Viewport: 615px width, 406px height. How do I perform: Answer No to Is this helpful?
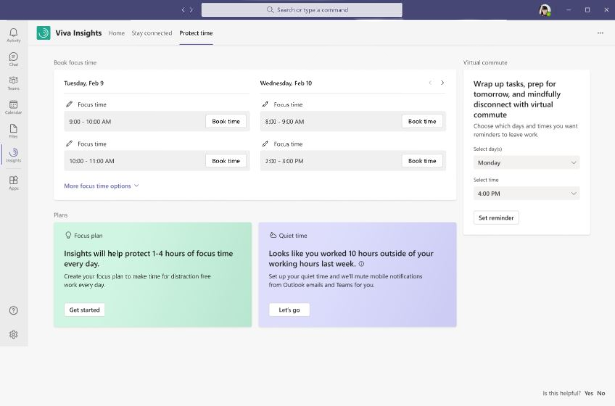click(x=601, y=393)
